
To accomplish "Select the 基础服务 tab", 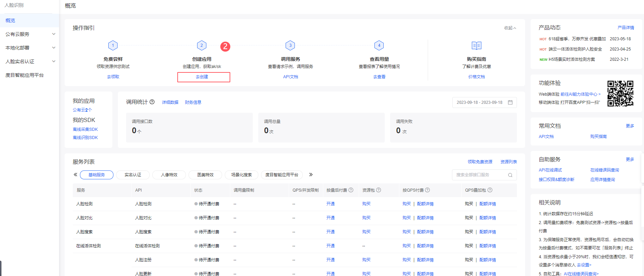I will click(x=97, y=175).
